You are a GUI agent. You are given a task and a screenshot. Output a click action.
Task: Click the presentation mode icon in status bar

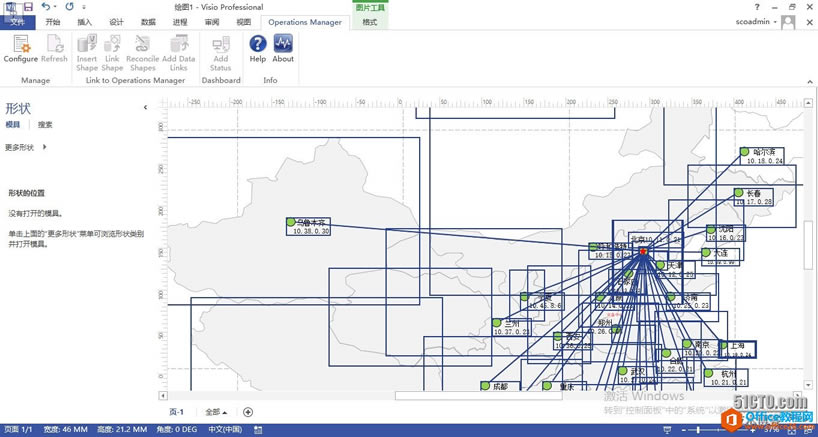click(x=667, y=430)
